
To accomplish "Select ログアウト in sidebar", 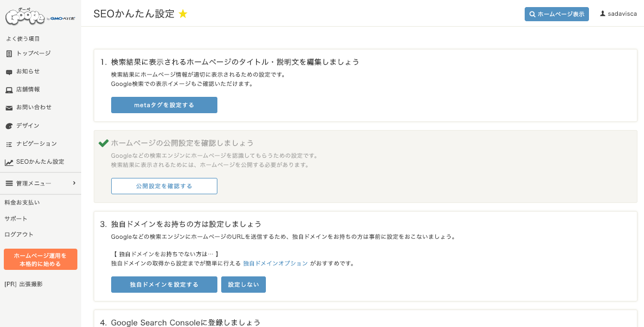I will pyautogui.click(x=19, y=235).
